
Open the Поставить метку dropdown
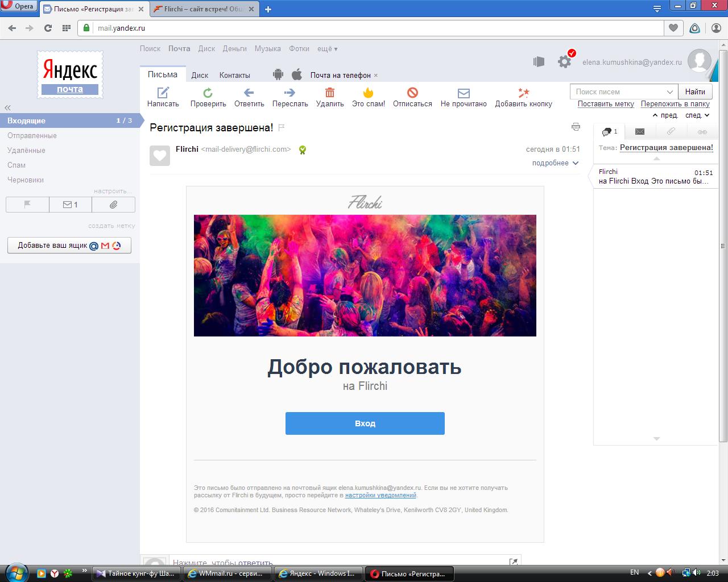point(606,104)
